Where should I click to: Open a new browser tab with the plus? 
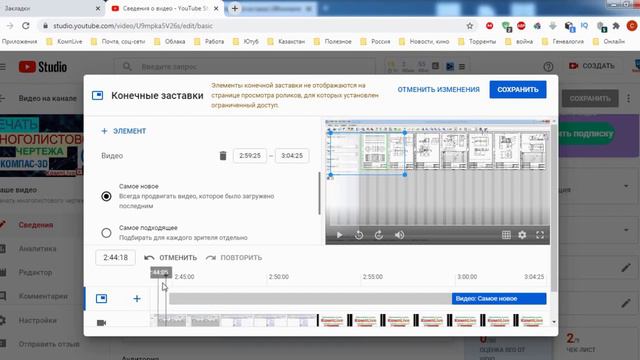tap(235, 9)
